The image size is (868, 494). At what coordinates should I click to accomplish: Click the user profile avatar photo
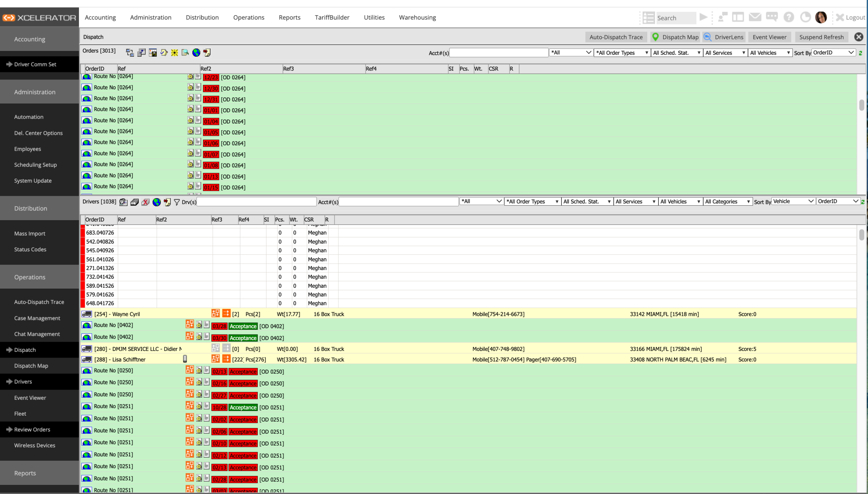(821, 17)
